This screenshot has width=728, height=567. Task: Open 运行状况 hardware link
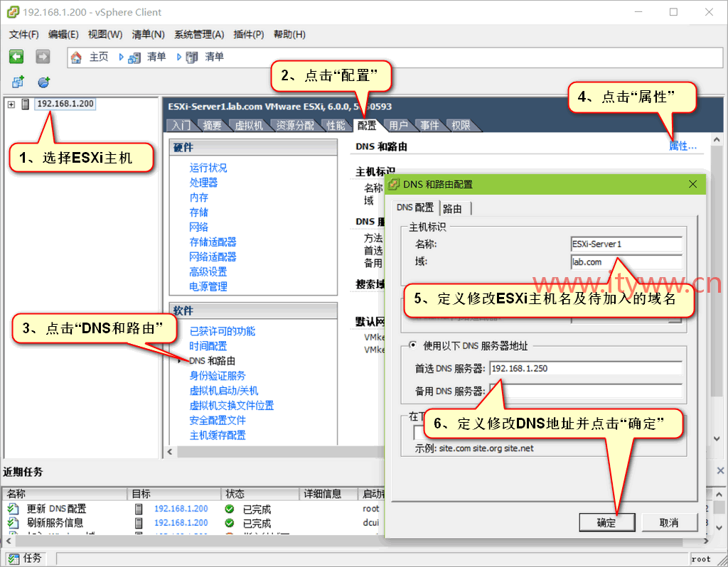tap(208, 168)
